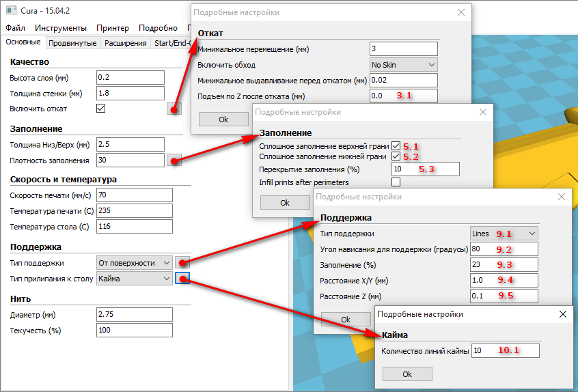Click Ok in the Кайма dialog
This screenshot has width=578, height=392.
407,374
